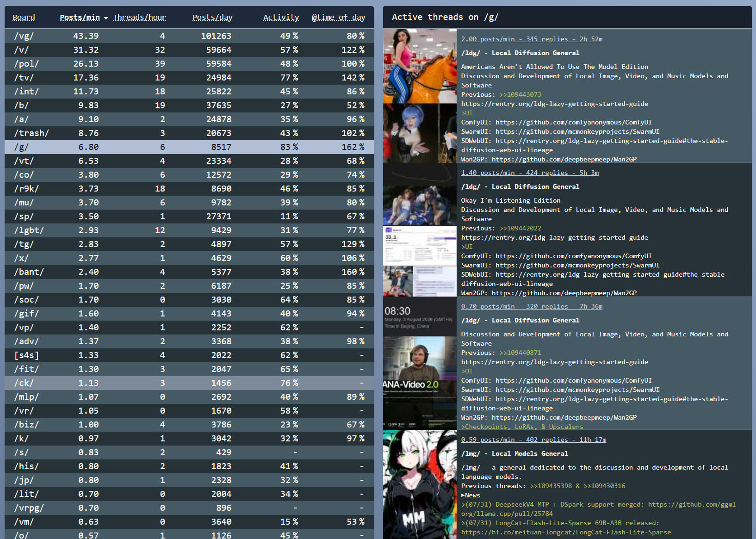This screenshot has width=756, height=539.
Task: Select the /co/ board row
Action: 189,175
